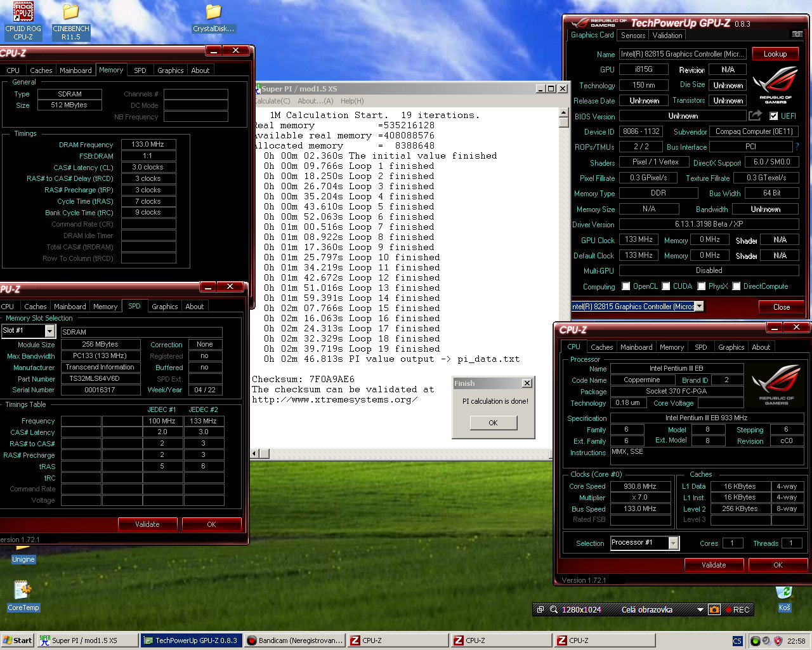Switch to Super PI taskbar item
This screenshot has height=650, width=812.
tap(87, 640)
